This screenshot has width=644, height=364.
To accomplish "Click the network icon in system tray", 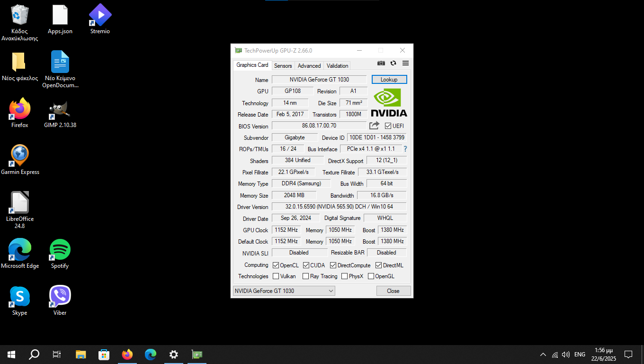I will (x=555, y=355).
